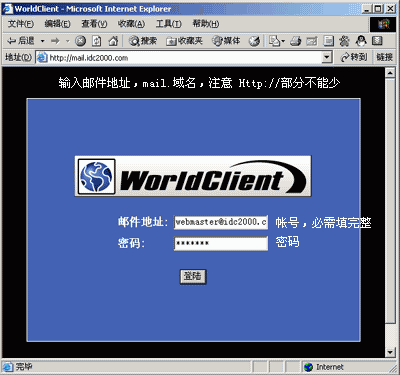Viewport: 400px width, 375px height.
Task: Click the Messenger people icon
Action: [344, 41]
